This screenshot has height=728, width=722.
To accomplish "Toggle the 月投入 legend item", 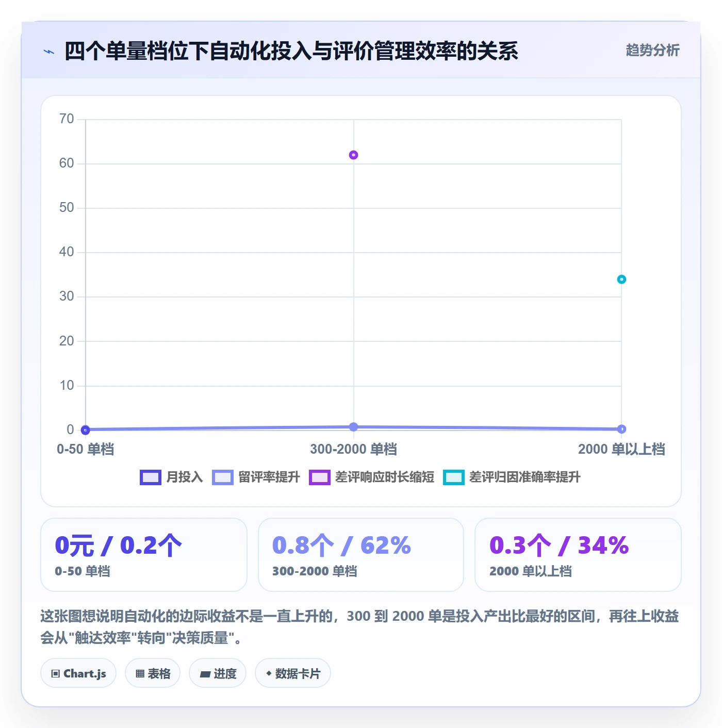I will tap(172, 477).
